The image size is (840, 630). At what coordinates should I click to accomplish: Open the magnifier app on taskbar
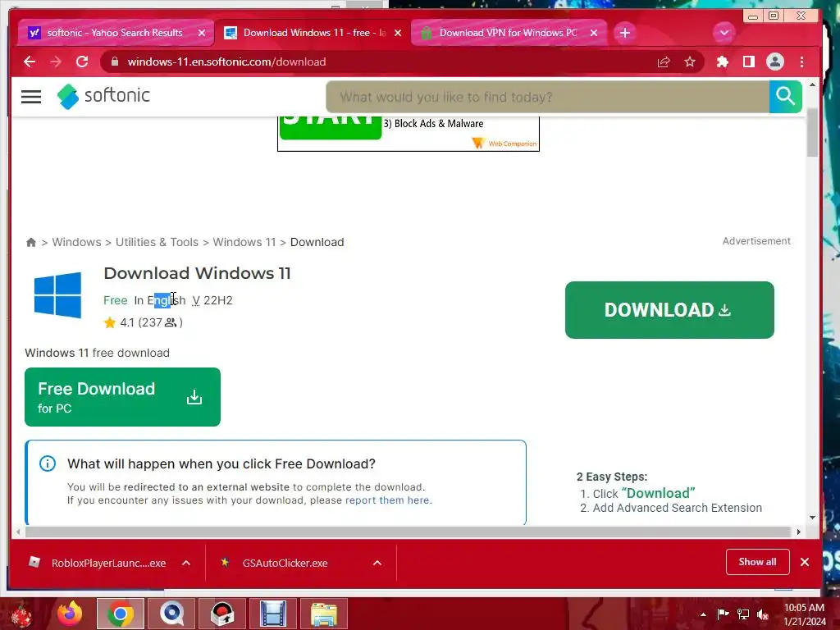click(x=172, y=614)
